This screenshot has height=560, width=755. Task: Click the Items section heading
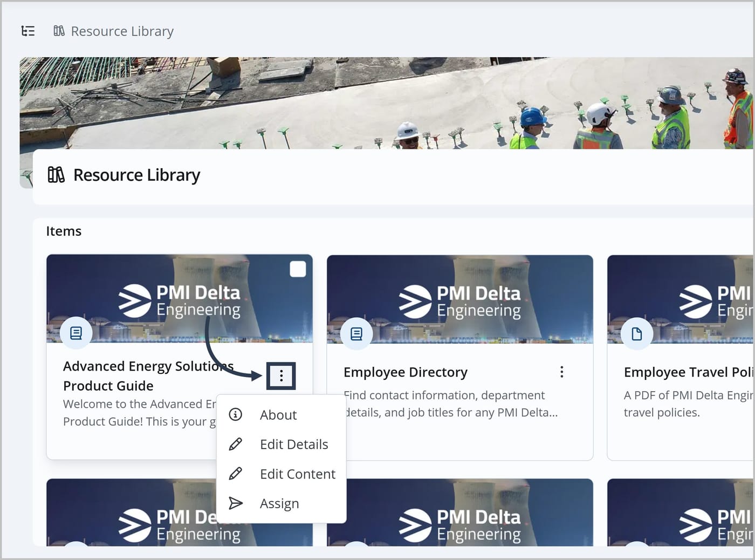pos(64,231)
